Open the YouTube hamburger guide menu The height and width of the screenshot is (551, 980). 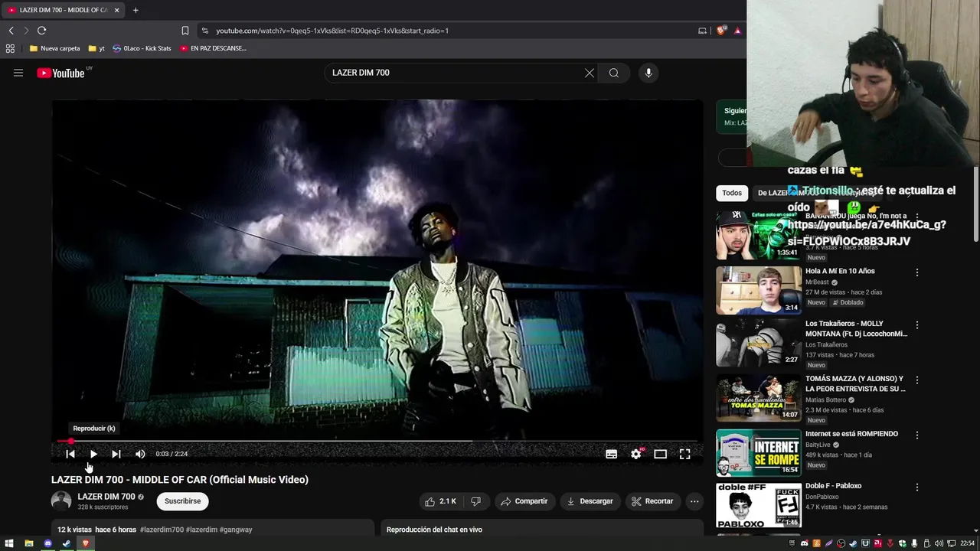[x=18, y=73]
